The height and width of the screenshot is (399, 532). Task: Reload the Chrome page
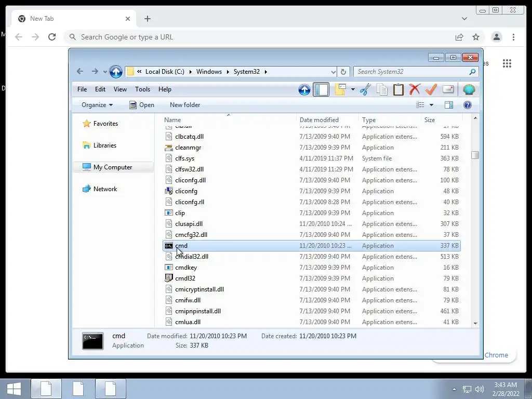pyautogui.click(x=52, y=37)
